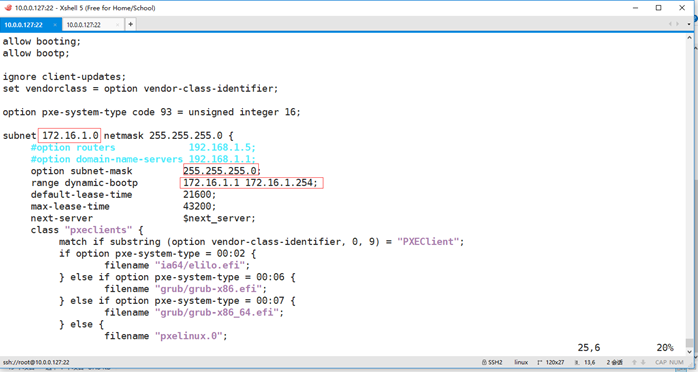
Task: Click 'range dynamic-bootp' keyword
Action: click(85, 183)
